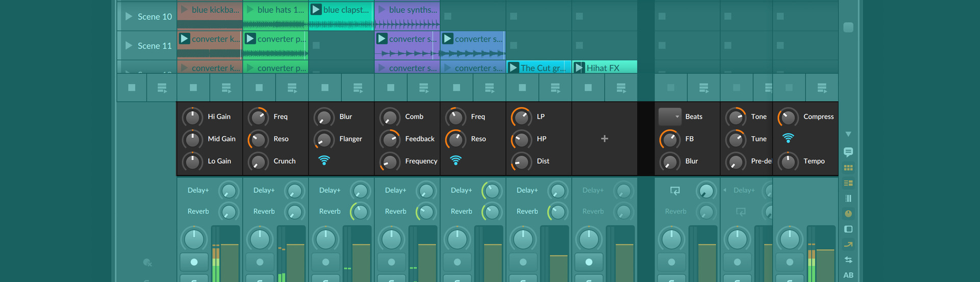The image size is (980, 282).
Task: Toggle the swap arrows icon in right sidebar
Action: [x=848, y=260]
